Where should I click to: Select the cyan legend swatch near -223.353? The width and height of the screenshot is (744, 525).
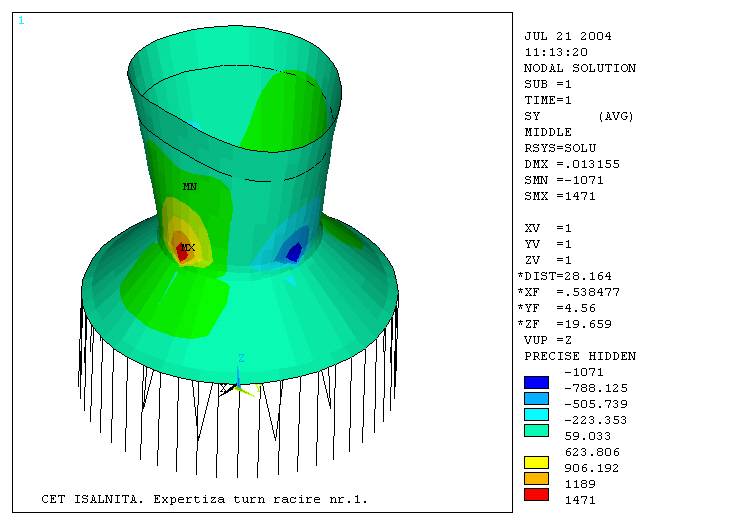[536, 414]
